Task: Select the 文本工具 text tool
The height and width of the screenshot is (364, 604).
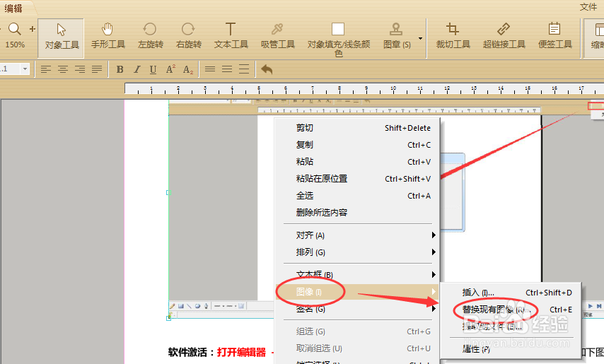Action: click(231, 36)
